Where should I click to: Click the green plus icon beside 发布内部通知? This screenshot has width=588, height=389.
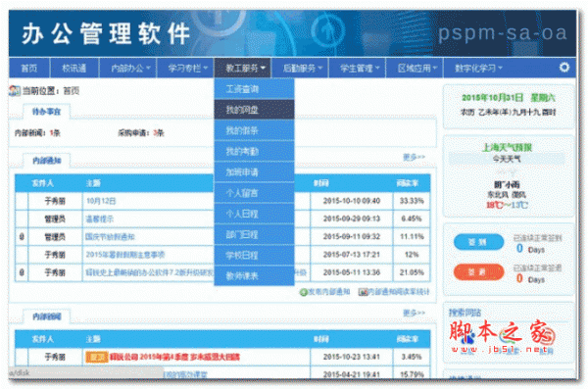pyautogui.click(x=303, y=292)
